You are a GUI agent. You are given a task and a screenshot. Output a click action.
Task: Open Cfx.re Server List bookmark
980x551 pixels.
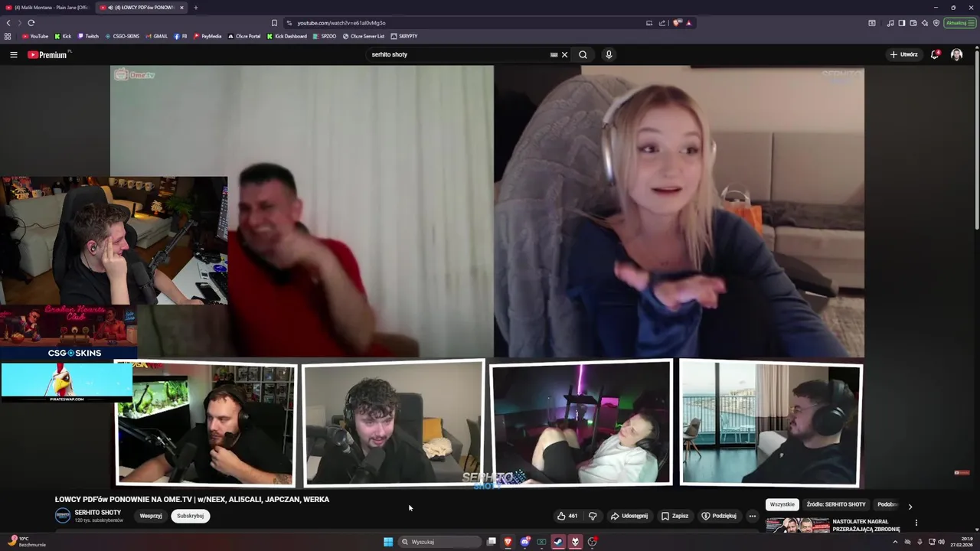coord(364,36)
